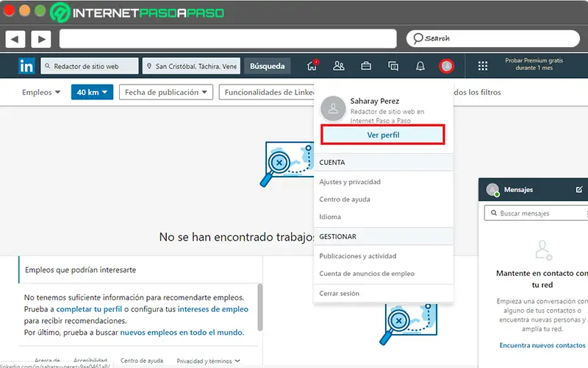This screenshot has width=588, height=368.
Task: Select Idioma menu entry
Action: pyautogui.click(x=330, y=217)
